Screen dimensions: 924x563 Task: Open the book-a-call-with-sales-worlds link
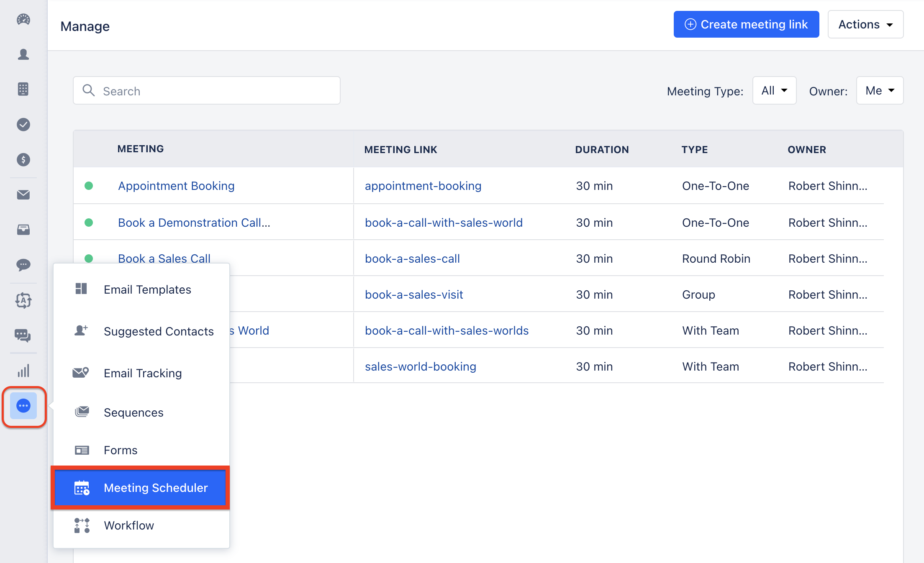coord(447,330)
